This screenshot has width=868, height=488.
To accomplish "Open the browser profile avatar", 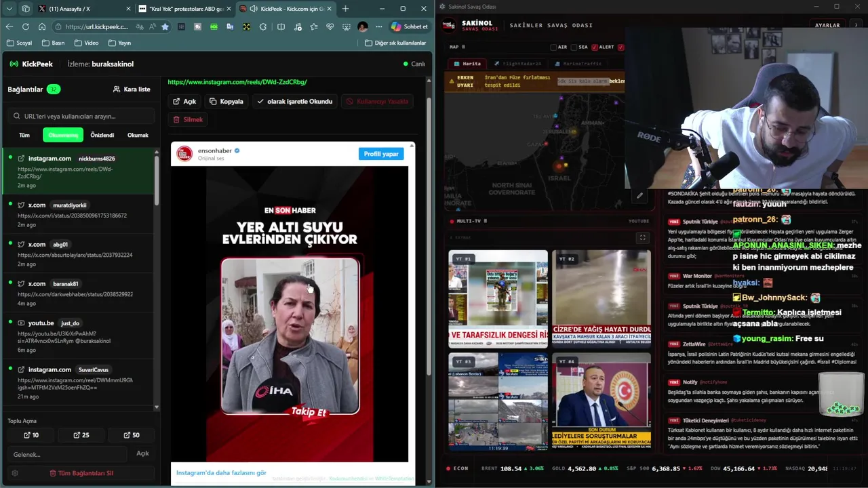I will [x=363, y=26].
